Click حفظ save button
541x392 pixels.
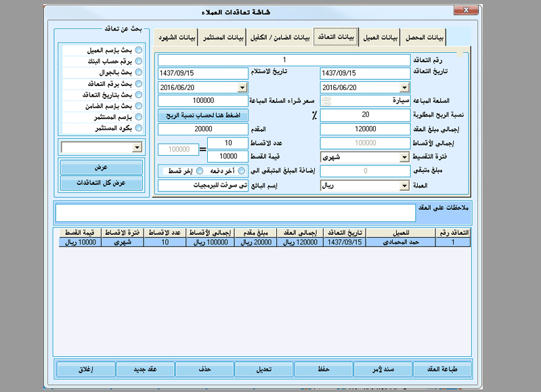[x=324, y=369]
